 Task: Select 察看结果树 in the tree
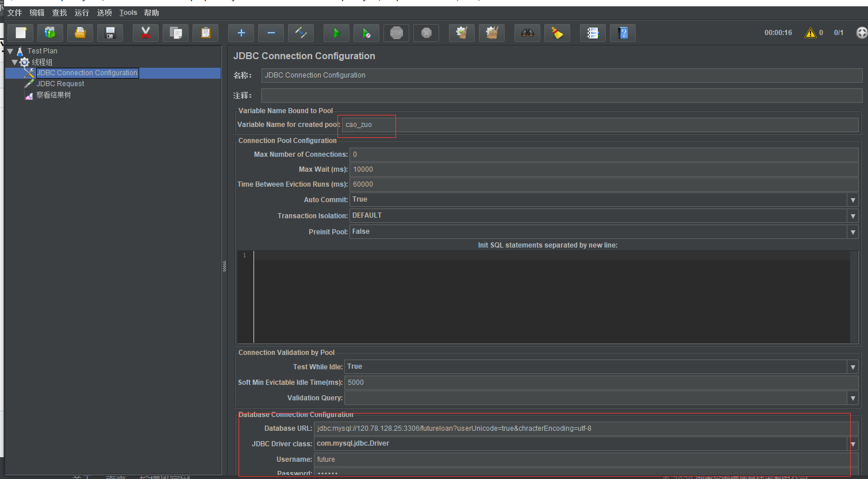point(53,95)
